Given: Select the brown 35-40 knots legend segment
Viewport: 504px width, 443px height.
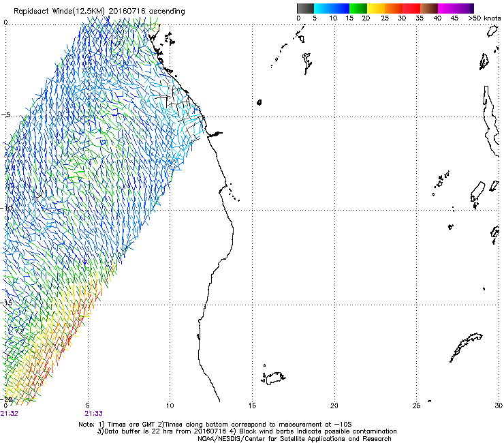Looking at the screenshot, I should click(429, 8).
